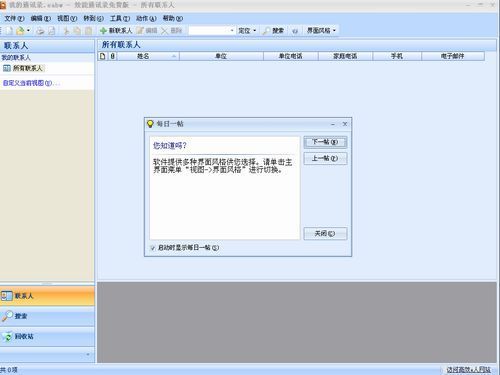Open the 文件(F) menu
Image resolution: width=500 pixels, height=375 pixels.
pos(14,18)
